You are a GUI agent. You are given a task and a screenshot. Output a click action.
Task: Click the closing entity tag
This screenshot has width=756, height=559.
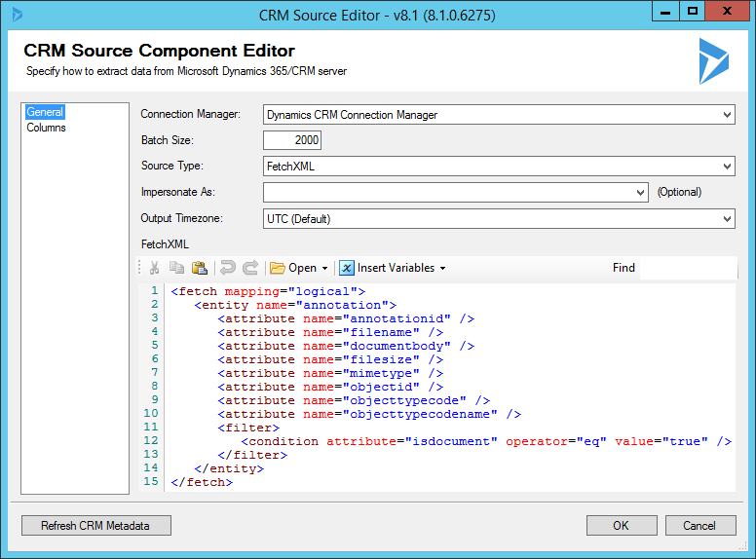pos(229,468)
